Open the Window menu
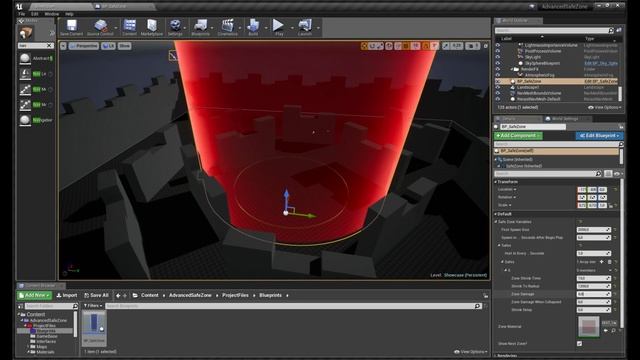The image size is (640, 360). [52, 14]
